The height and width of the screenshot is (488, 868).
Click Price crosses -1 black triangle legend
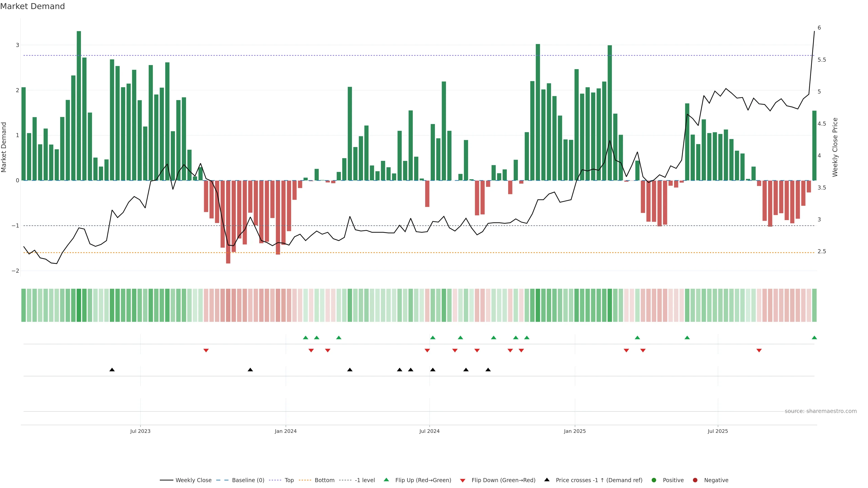(x=547, y=480)
